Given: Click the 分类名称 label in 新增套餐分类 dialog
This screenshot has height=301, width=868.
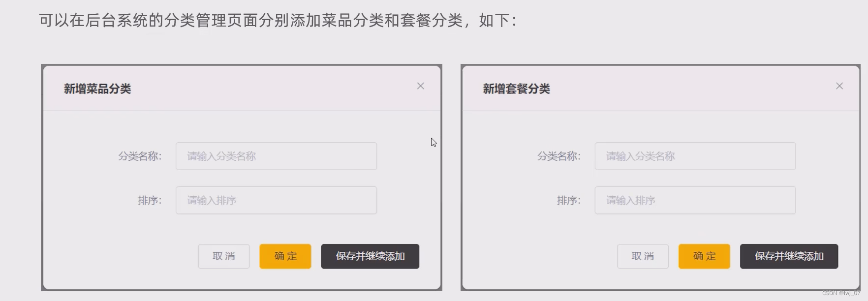Looking at the screenshot, I should [x=559, y=156].
